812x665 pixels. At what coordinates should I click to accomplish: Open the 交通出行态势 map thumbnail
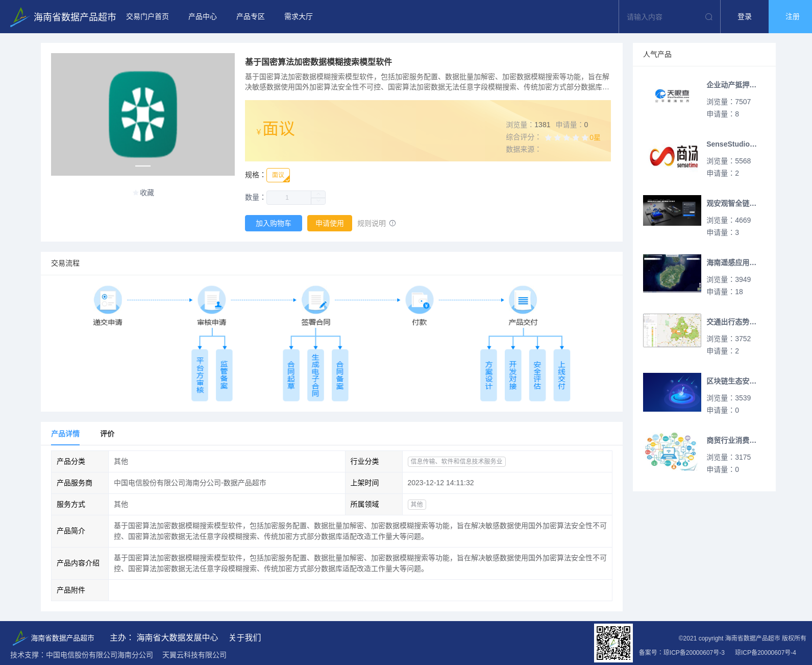pos(672,330)
